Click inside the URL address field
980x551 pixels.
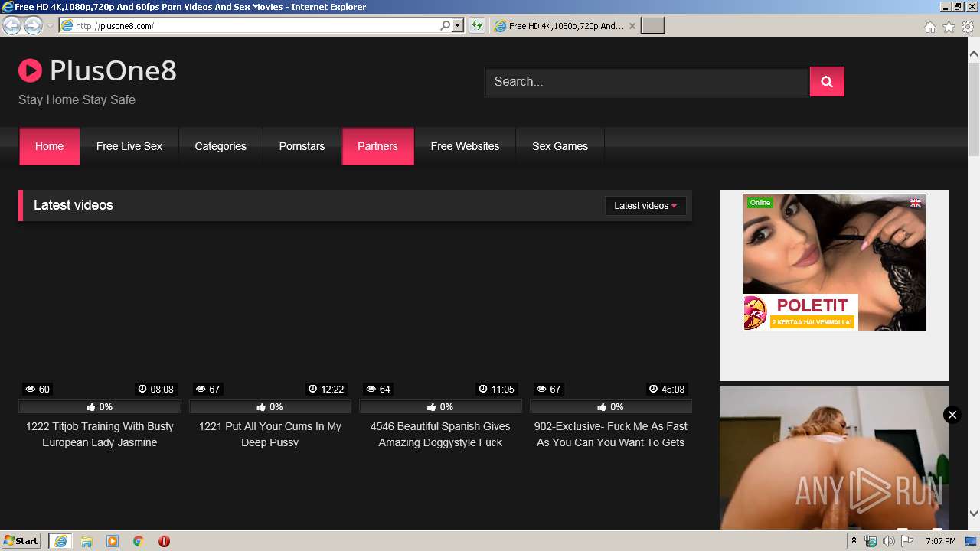tap(256, 25)
